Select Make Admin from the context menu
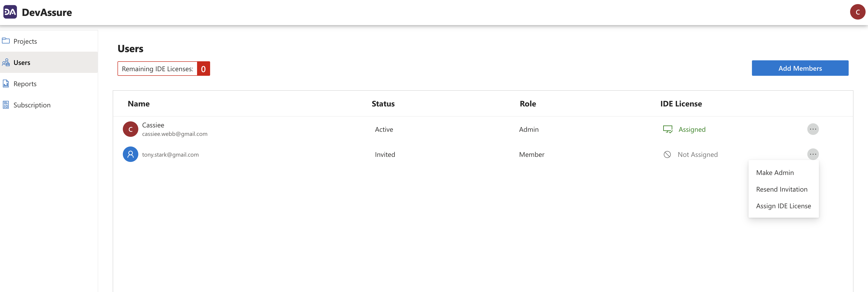The height and width of the screenshot is (292, 868). coord(775,173)
